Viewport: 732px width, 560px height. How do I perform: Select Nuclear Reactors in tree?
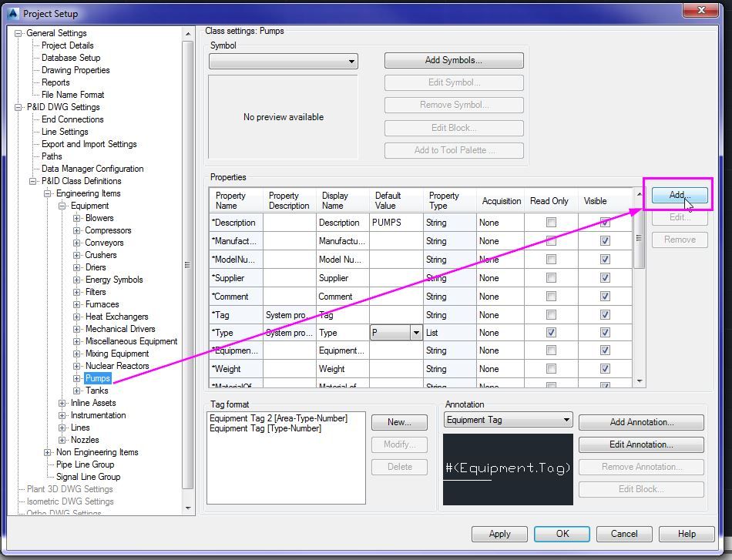[116, 366]
